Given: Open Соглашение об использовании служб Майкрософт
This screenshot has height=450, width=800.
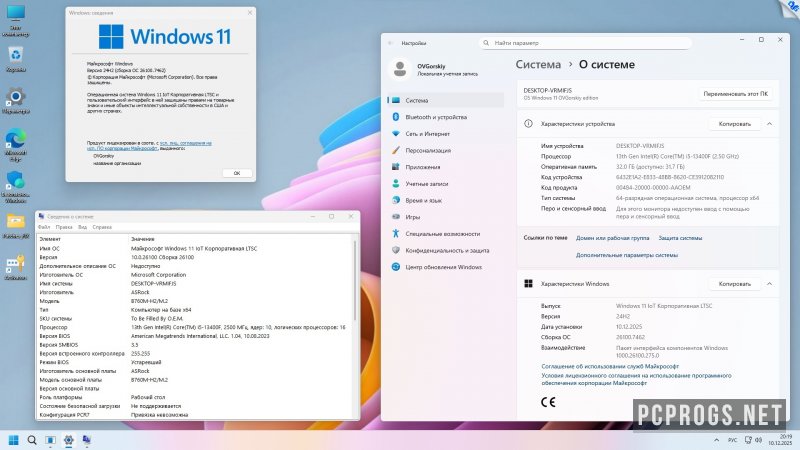Looking at the screenshot, I should pyautogui.click(x=610, y=366).
